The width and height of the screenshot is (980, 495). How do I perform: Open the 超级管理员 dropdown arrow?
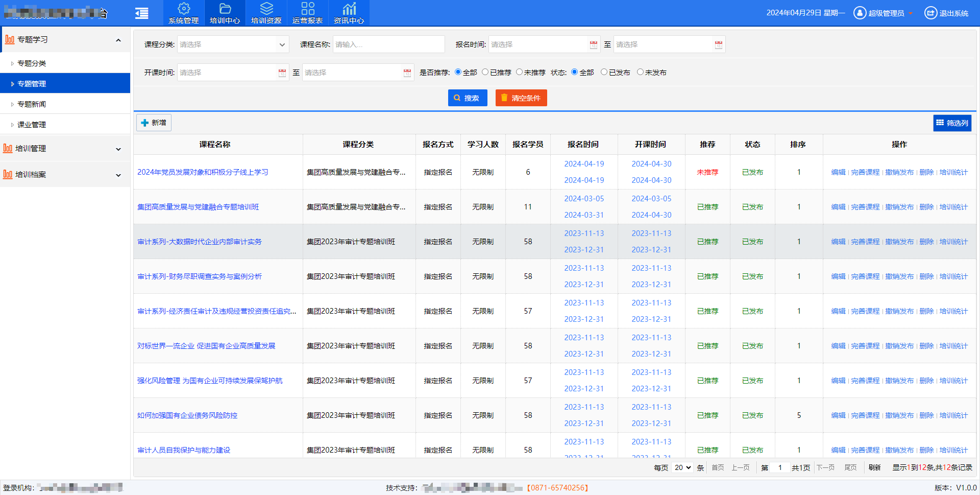pos(910,13)
